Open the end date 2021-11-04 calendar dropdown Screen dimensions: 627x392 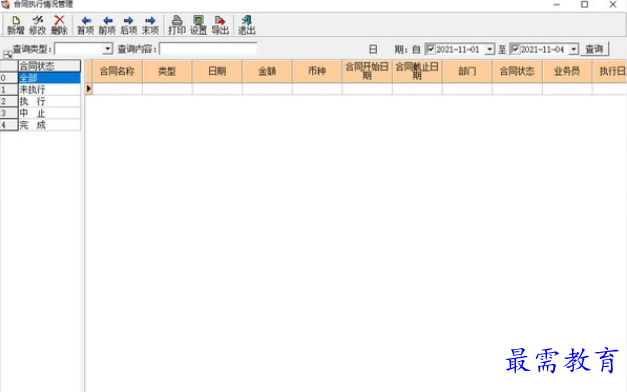574,49
